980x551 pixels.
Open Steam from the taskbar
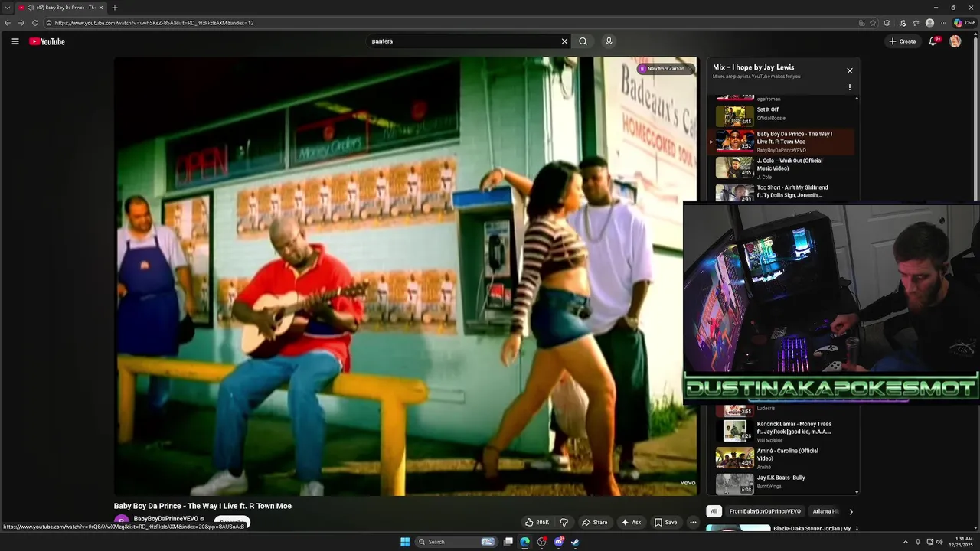pyautogui.click(x=575, y=542)
